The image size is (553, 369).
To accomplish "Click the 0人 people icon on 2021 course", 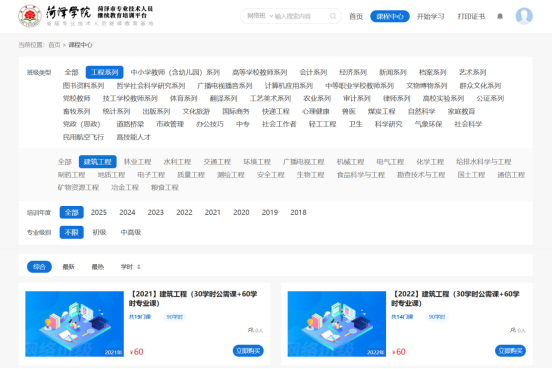I will [x=251, y=330].
